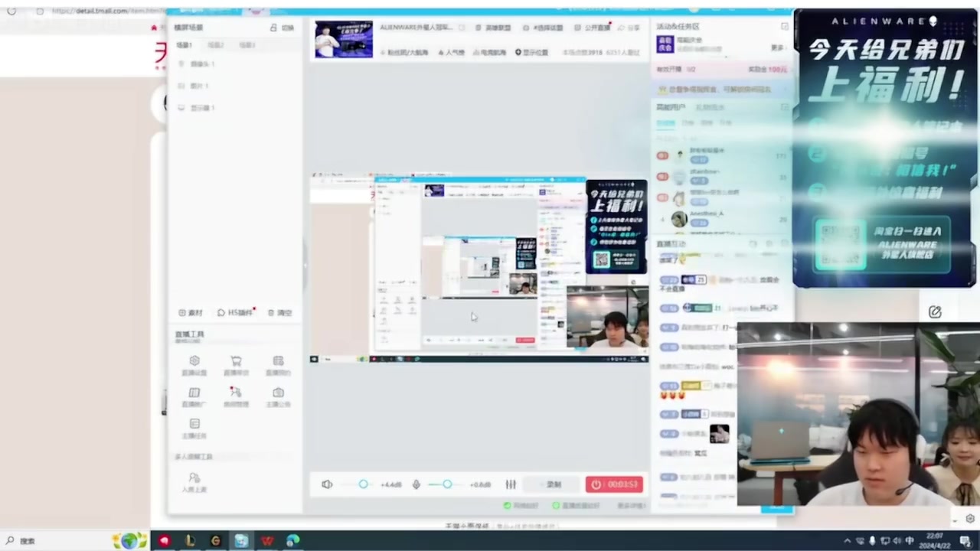Image resolution: width=980 pixels, height=551 pixels.
Task: Open the tool icon with red dot
Action: point(236,397)
